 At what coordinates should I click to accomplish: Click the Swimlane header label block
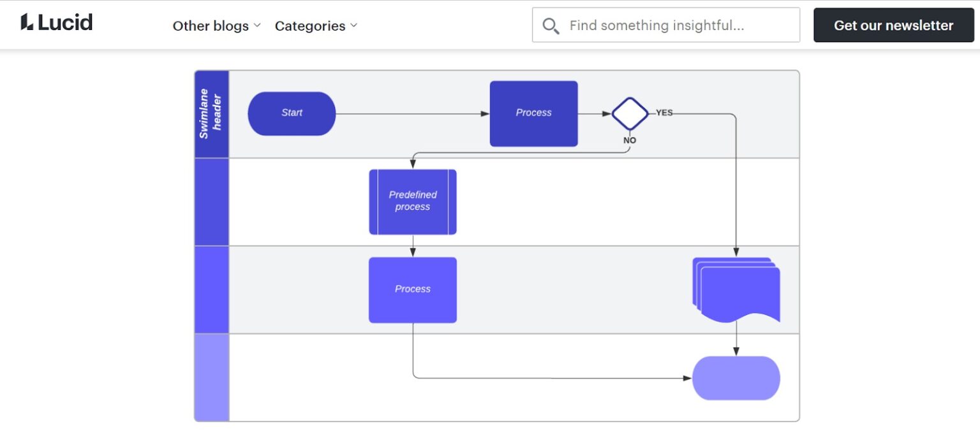coord(211,113)
